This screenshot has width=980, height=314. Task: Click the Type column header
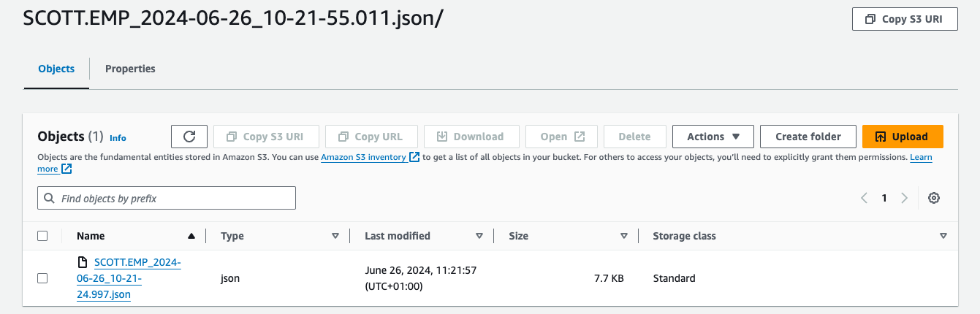coord(232,236)
